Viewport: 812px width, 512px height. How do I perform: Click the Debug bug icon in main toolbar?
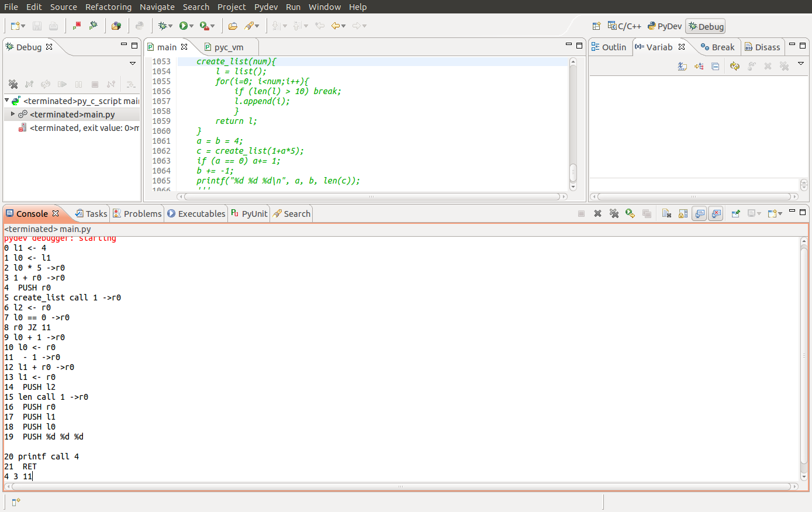(163, 26)
